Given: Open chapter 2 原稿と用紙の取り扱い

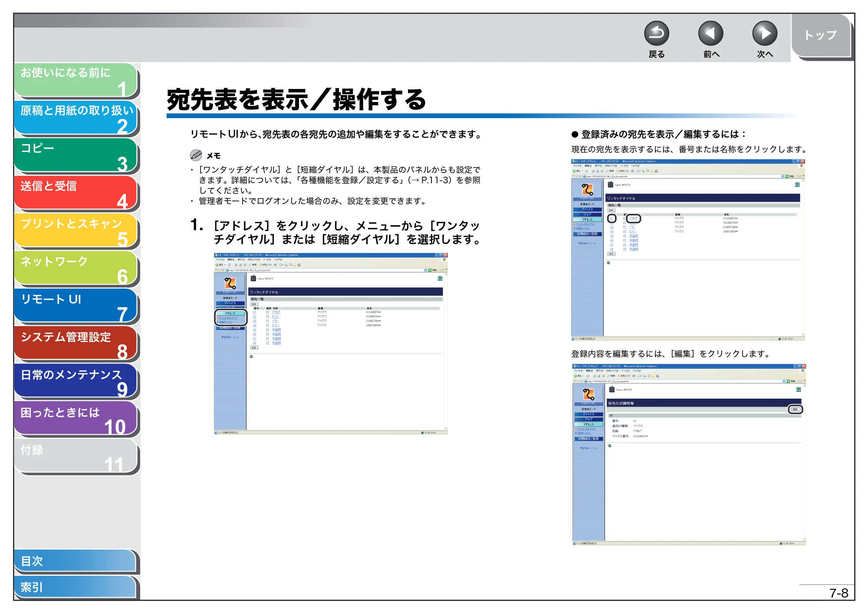Looking at the screenshot, I should (76, 118).
